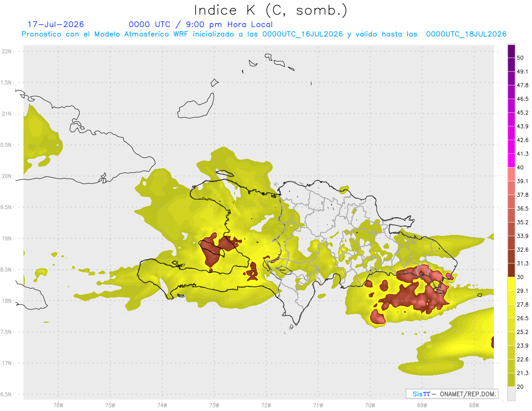Image resolution: width=532 pixels, height=411 pixels.
Task: Click "0000 UTC / 9:00 pm Hora Local" text
Action: 201,24
